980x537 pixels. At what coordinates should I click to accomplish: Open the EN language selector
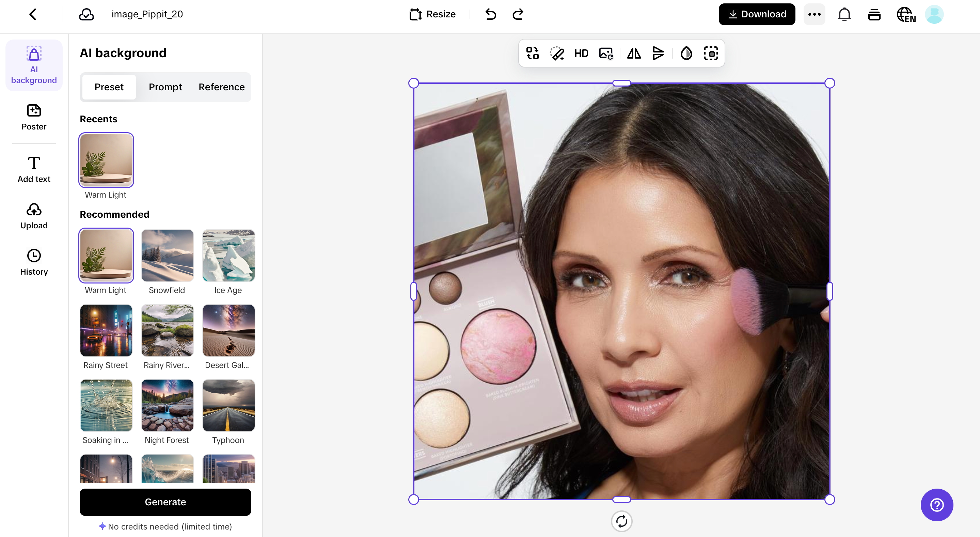[906, 14]
